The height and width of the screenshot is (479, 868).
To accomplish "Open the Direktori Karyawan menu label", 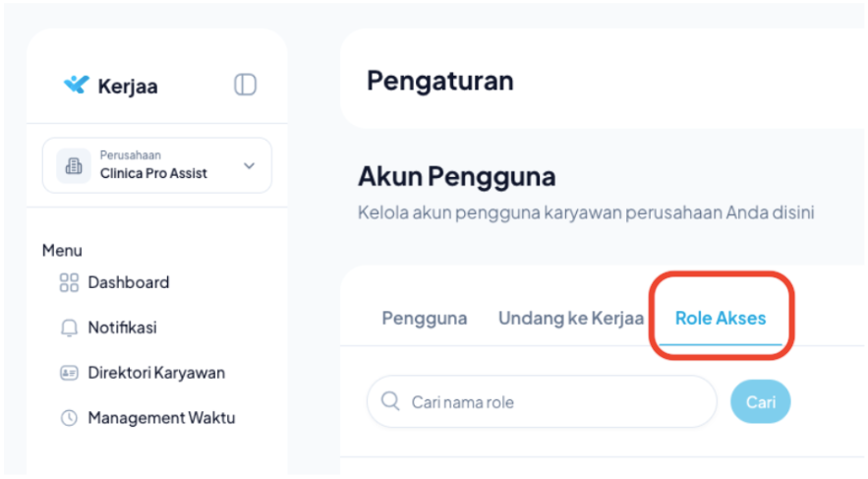I will tap(156, 373).
